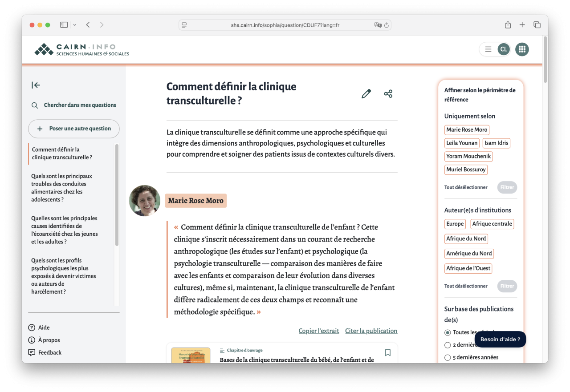The image size is (570, 392).
Task: Choose the "2 dernières années" option
Action: coord(447,345)
